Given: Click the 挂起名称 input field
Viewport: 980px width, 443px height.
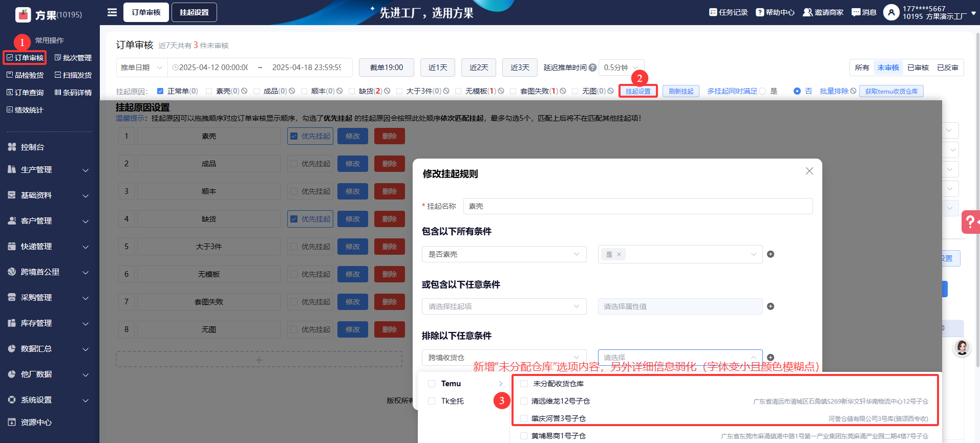Looking at the screenshot, I should tap(638, 206).
